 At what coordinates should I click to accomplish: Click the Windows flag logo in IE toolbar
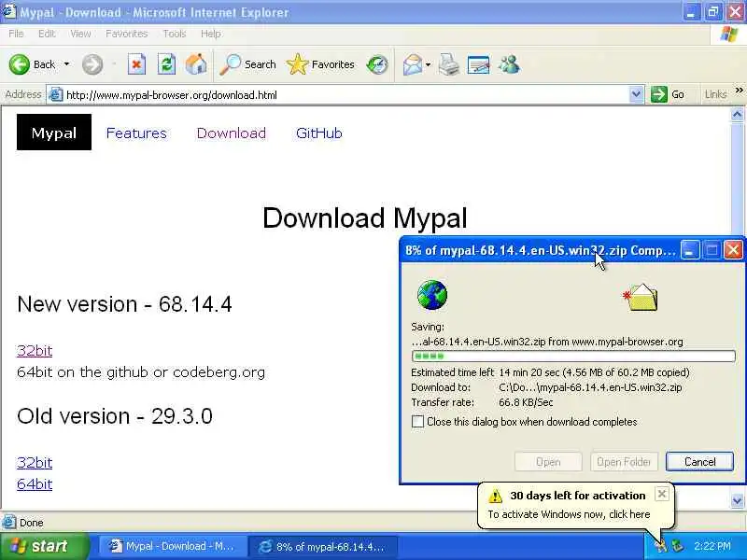click(728, 35)
